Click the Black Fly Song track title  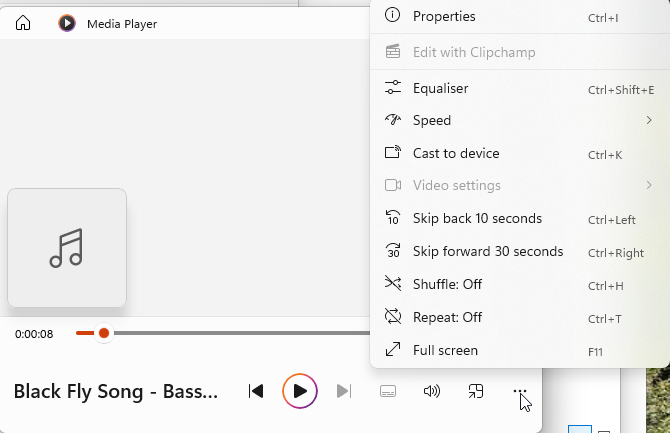click(x=116, y=391)
